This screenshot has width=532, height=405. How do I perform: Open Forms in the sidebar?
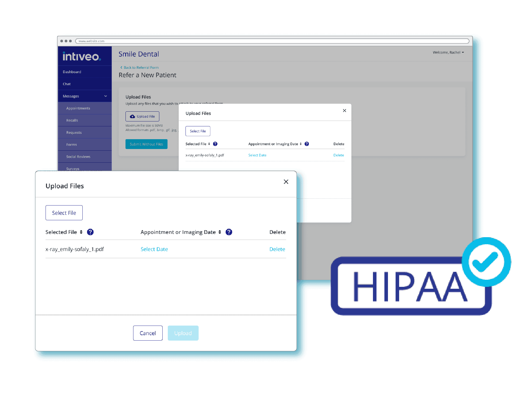(85, 144)
